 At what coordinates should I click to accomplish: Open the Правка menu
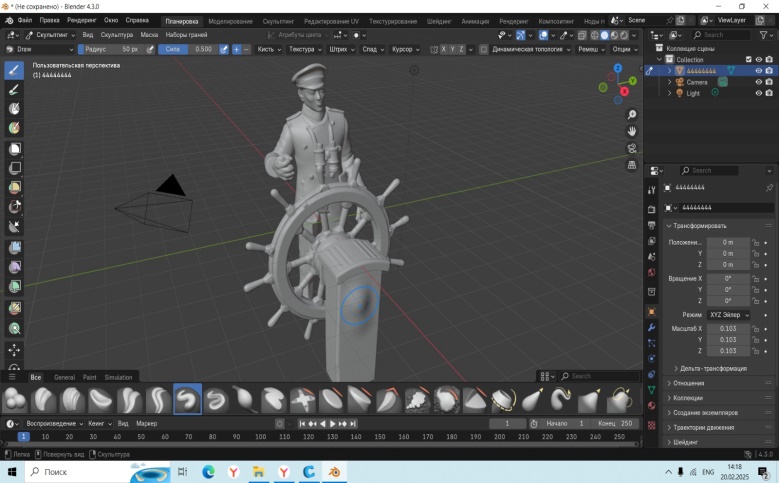49,20
